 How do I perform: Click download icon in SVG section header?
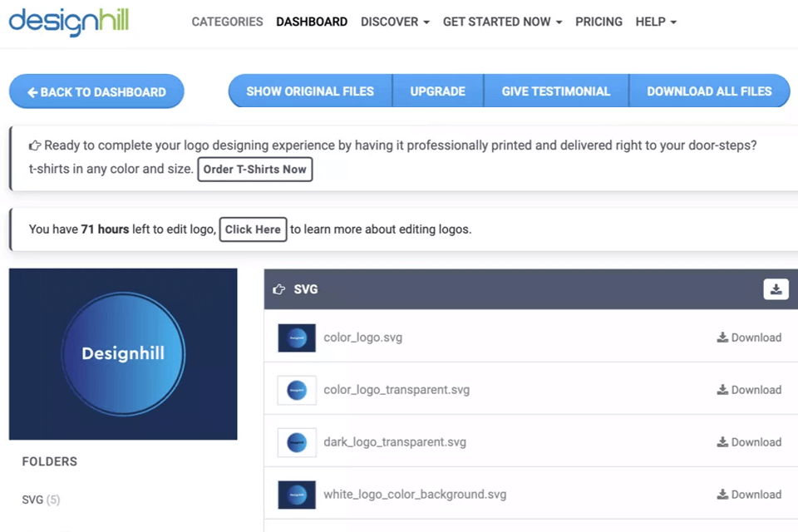point(776,289)
